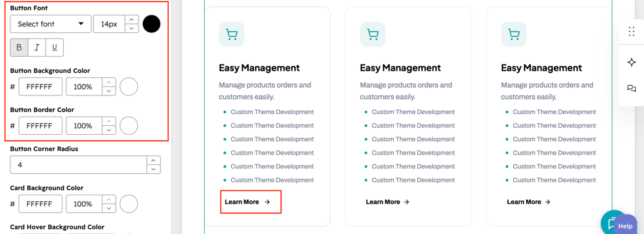Click the drag handle dots icon
The width and height of the screenshot is (644, 234).
click(632, 32)
